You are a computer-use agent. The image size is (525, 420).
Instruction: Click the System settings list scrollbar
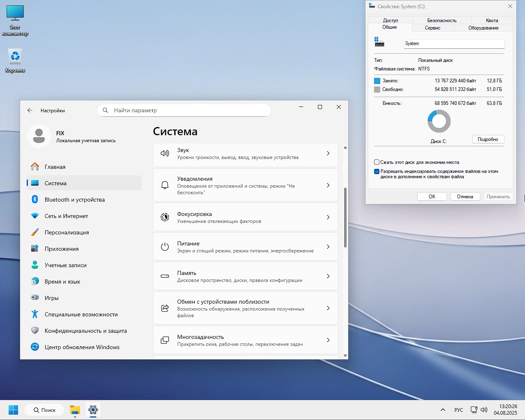[x=345, y=217]
